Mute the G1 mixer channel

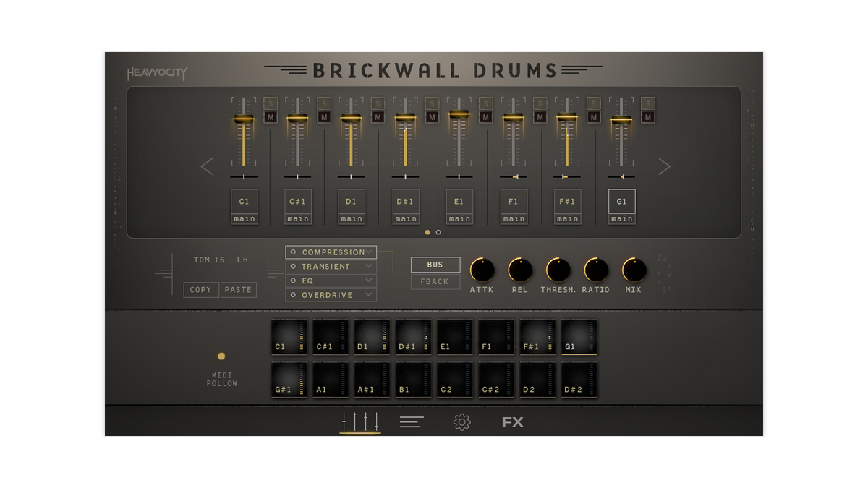click(648, 117)
